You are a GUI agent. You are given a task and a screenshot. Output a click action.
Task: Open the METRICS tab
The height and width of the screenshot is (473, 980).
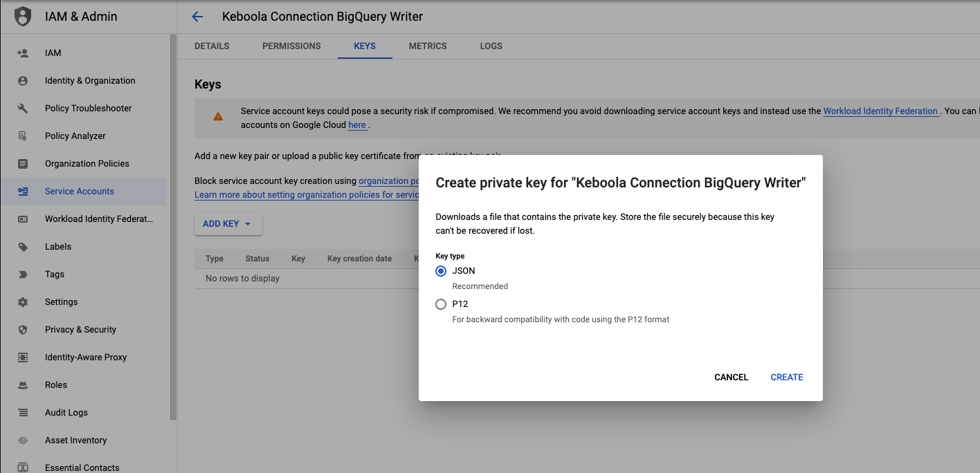tap(427, 46)
